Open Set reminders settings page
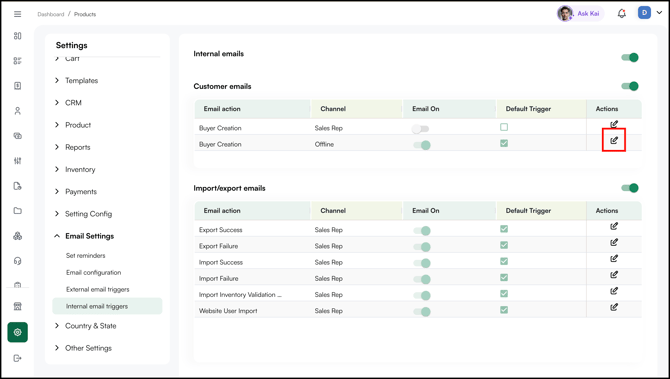This screenshot has height=379, width=670. (85, 256)
